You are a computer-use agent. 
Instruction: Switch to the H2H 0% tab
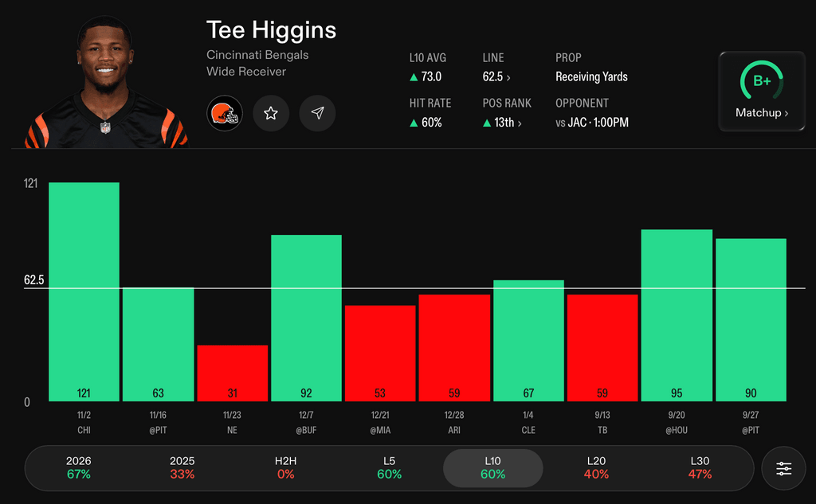pyautogui.click(x=286, y=467)
